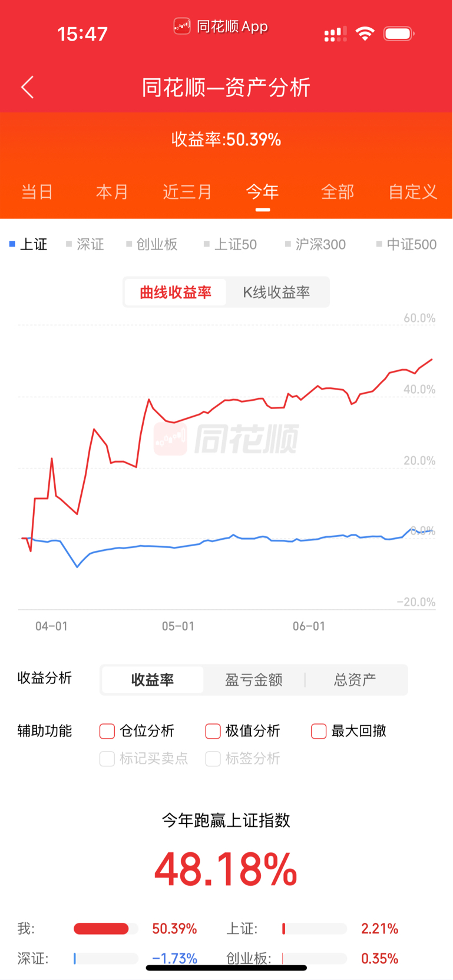Screen dimensions: 453x980
Task: Tap the Wi-Fi status icon
Action: pos(365,34)
